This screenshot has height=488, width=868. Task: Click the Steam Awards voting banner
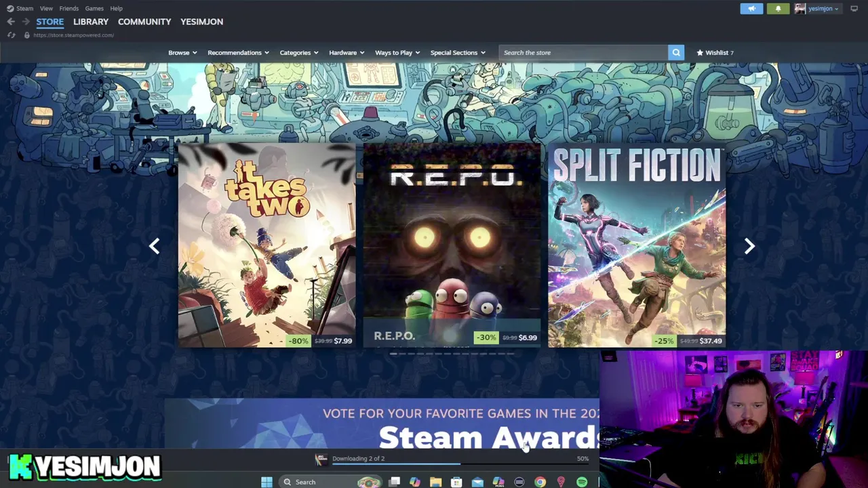pos(382,424)
